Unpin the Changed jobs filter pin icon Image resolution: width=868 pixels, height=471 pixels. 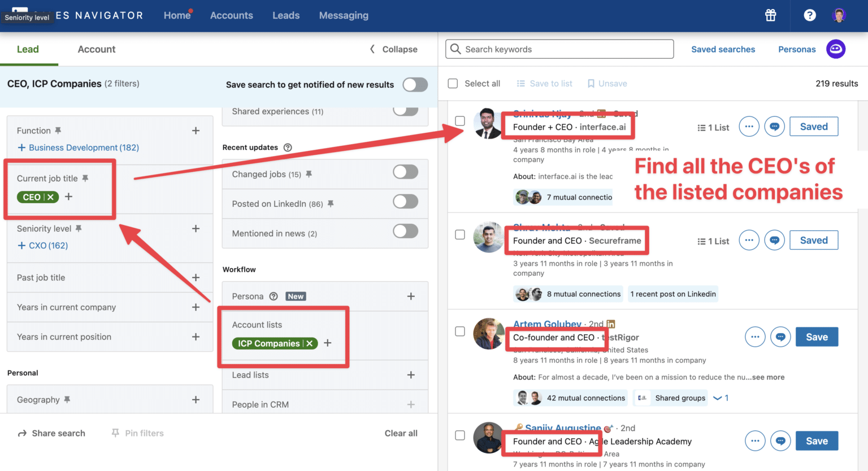(309, 174)
